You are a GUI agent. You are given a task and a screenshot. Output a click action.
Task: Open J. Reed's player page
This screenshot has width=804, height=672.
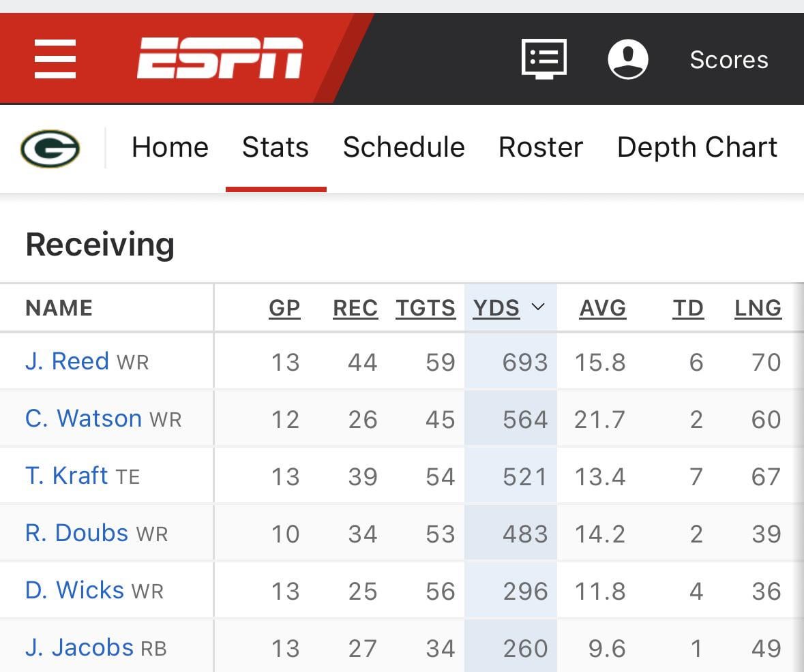(66, 361)
